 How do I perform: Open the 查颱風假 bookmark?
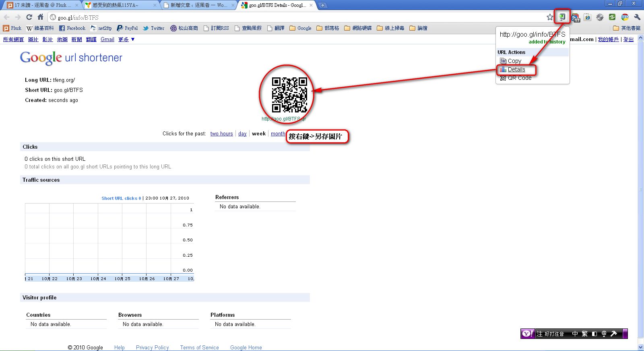248,28
